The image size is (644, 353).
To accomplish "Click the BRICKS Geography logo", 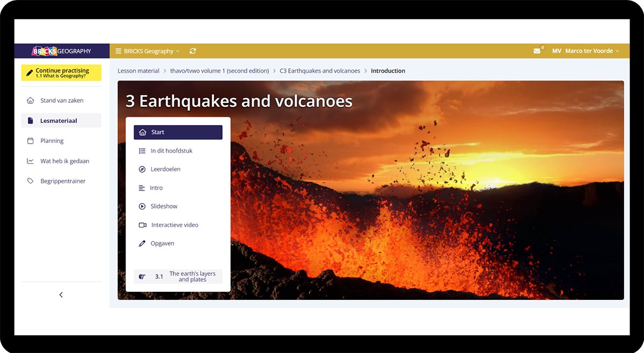I will [x=62, y=51].
